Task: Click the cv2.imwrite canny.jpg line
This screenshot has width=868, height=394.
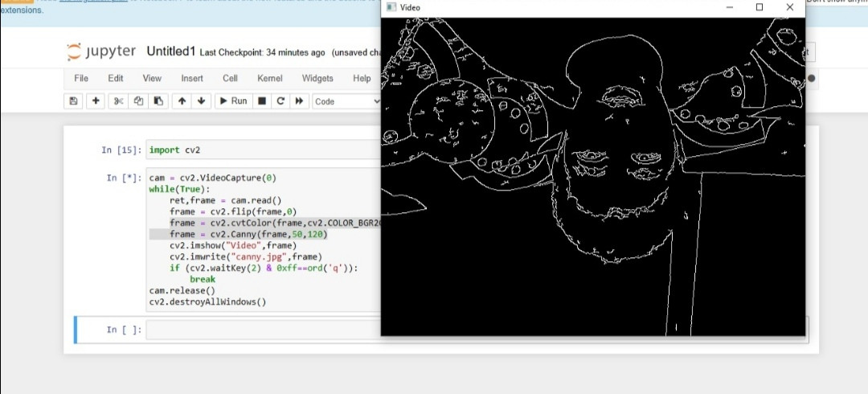Action: (x=246, y=257)
